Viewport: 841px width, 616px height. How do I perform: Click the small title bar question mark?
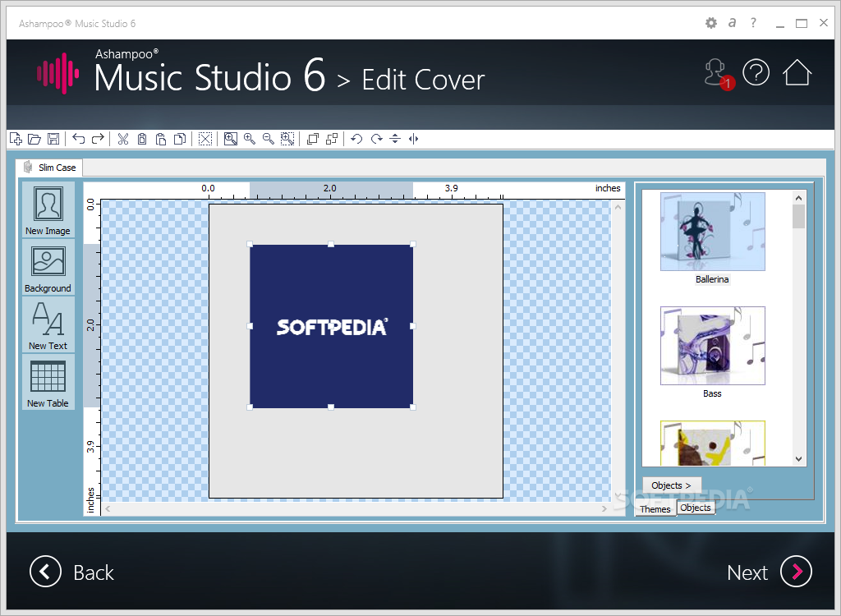[754, 22]
